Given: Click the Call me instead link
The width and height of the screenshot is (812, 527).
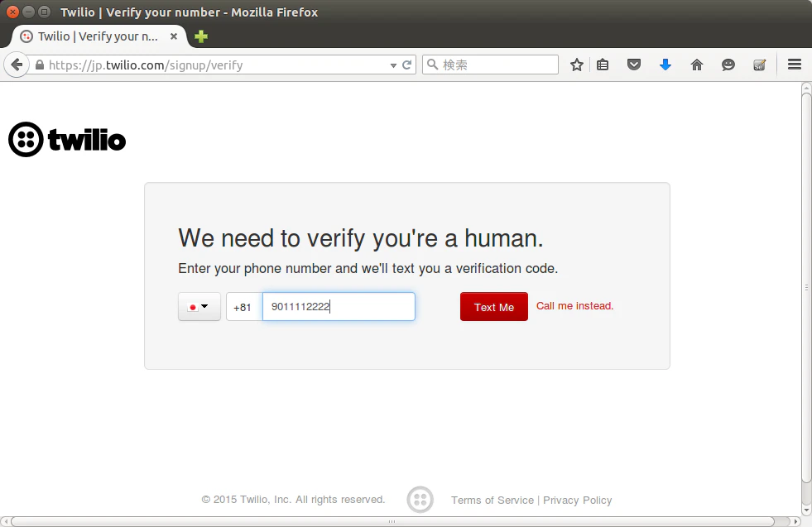Looking at the screenshot, I should [574, 306].
